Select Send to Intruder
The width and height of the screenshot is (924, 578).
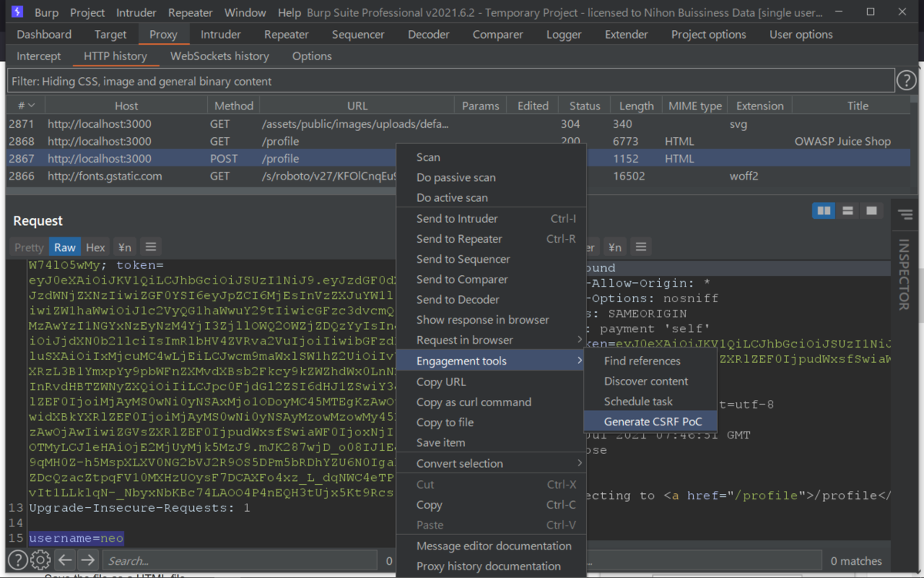tap(490, 219)
